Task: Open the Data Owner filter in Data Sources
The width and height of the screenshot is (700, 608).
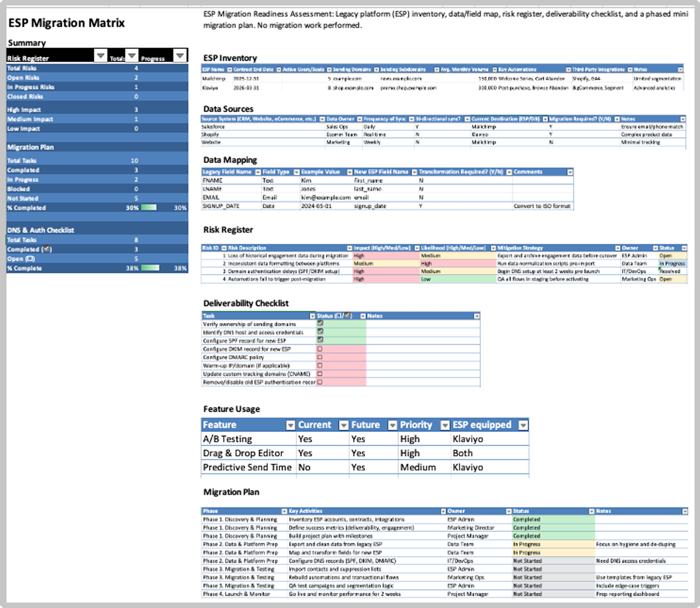Action: pyautogui.click(x=360, y=119)
